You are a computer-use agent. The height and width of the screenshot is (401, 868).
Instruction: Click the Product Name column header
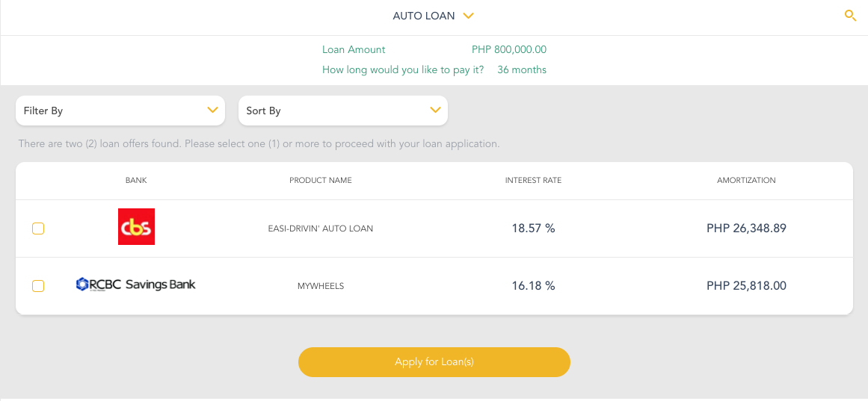click(321, 180)
